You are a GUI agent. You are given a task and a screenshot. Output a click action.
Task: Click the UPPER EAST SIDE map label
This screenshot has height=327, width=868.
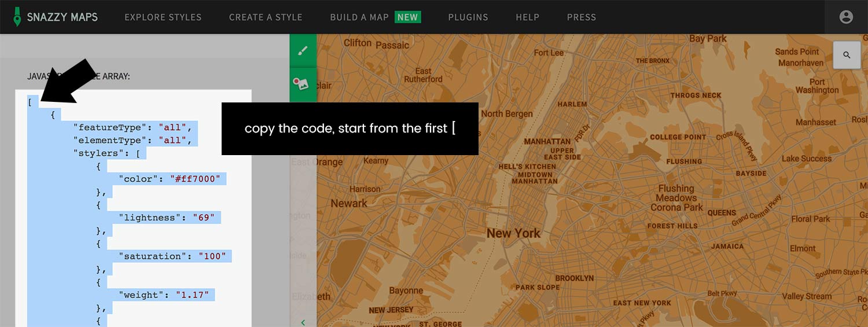pyautogui.click(x=562, y=153)
